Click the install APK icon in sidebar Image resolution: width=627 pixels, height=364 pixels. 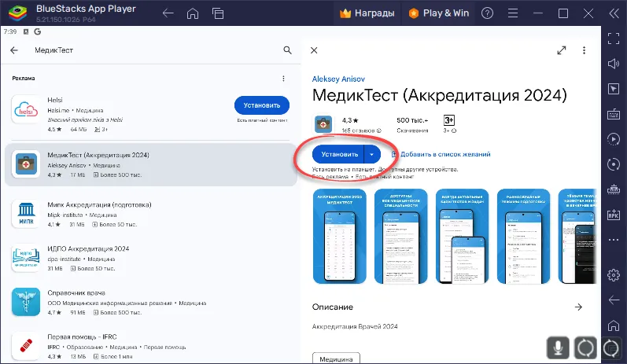tap(614, 215)
